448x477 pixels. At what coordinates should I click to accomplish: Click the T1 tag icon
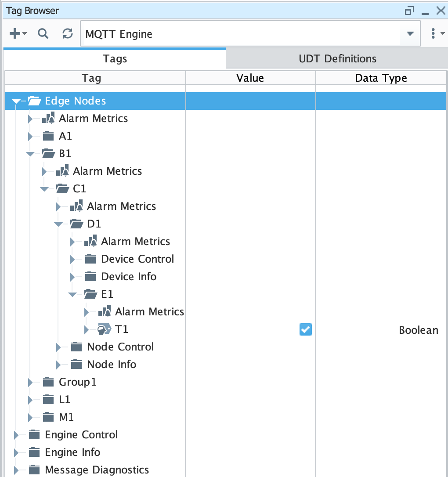point(104,329)
